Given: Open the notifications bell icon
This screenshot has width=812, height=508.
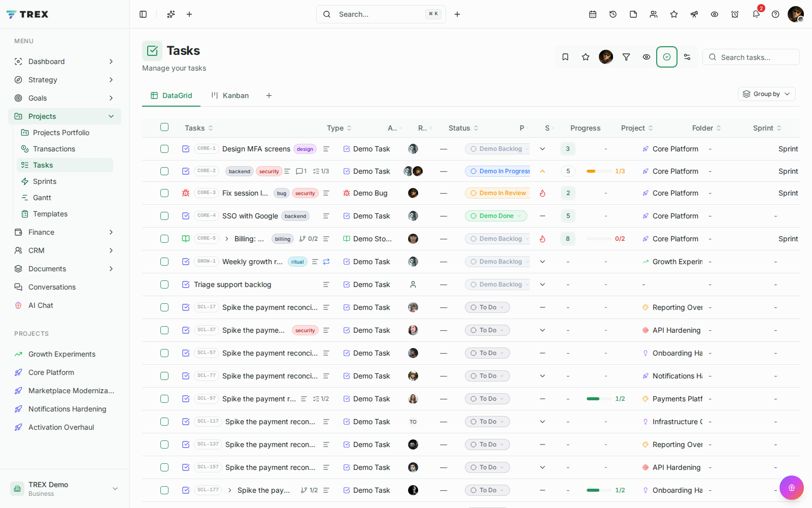Looking at the screenshot, I should point(756,14).
